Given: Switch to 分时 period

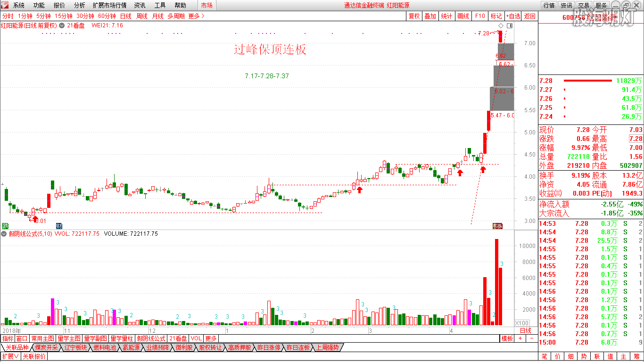Looking at the screenshot, I should click(x=8, y=16).
